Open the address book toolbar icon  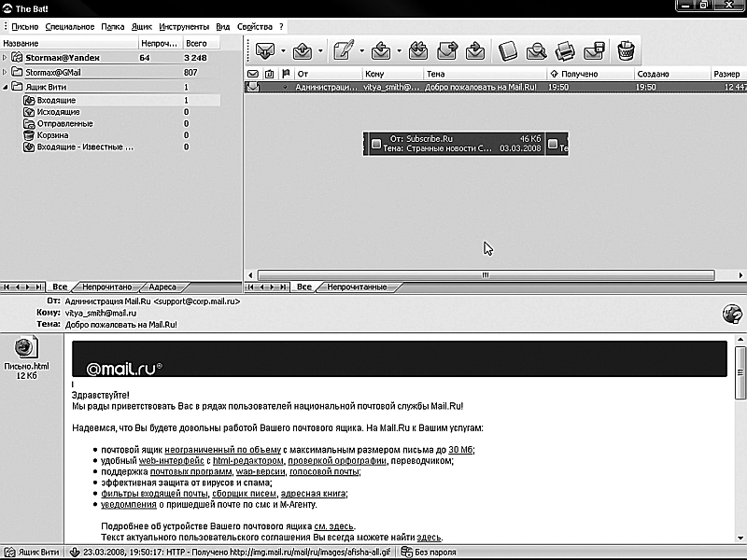pyautogui.click(x=508, y=50)
